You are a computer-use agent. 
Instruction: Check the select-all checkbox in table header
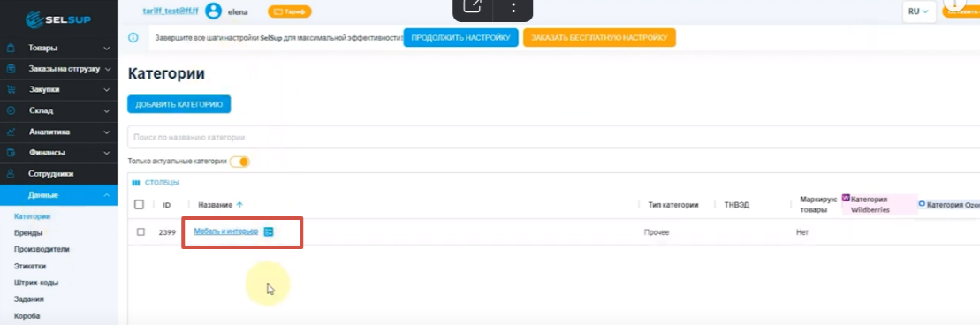coord(139,204)
